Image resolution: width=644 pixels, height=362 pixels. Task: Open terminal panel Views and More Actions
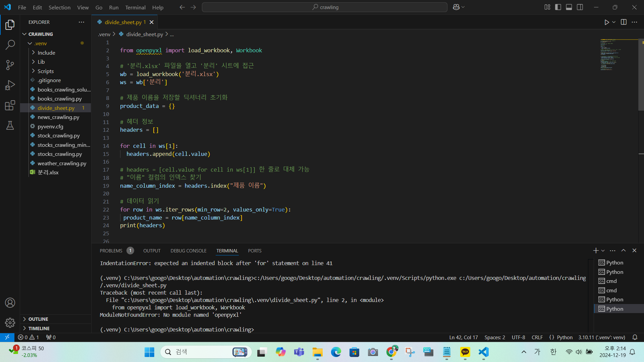pos(612,250)
